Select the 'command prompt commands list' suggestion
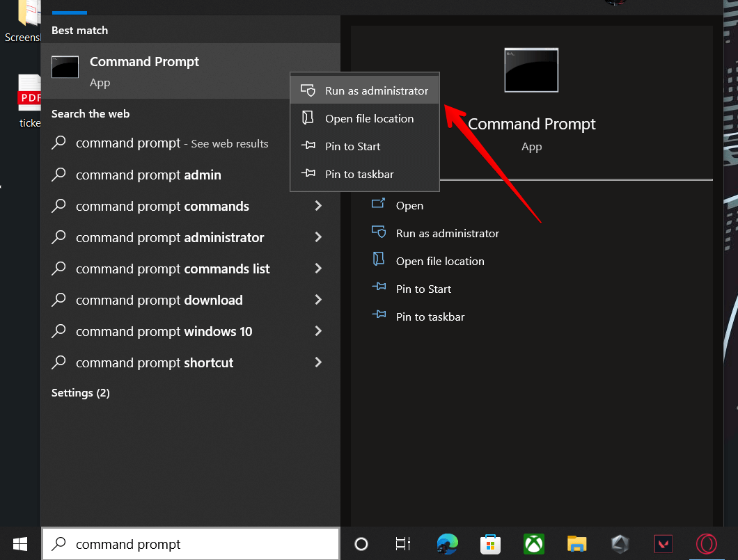Screen dimensions: 738x560 click(x=173, y=269)
